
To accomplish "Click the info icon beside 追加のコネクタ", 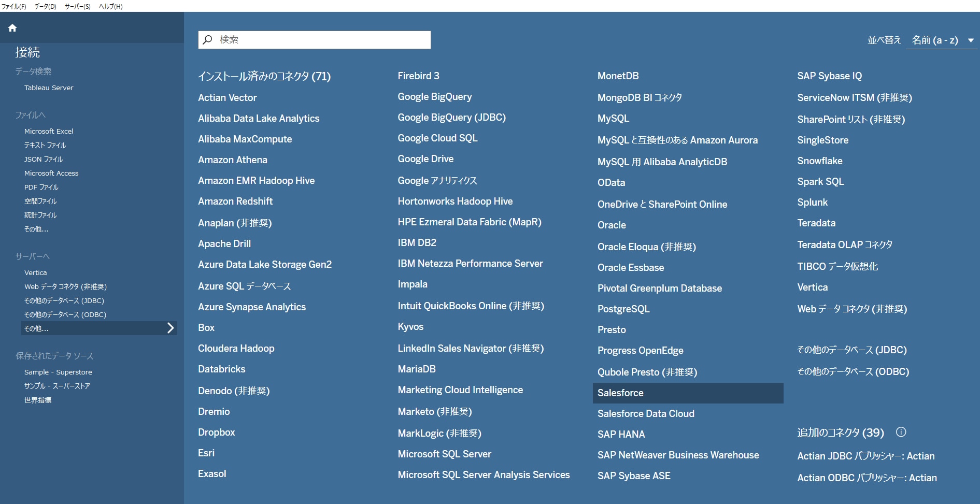I will pos(901,432).
